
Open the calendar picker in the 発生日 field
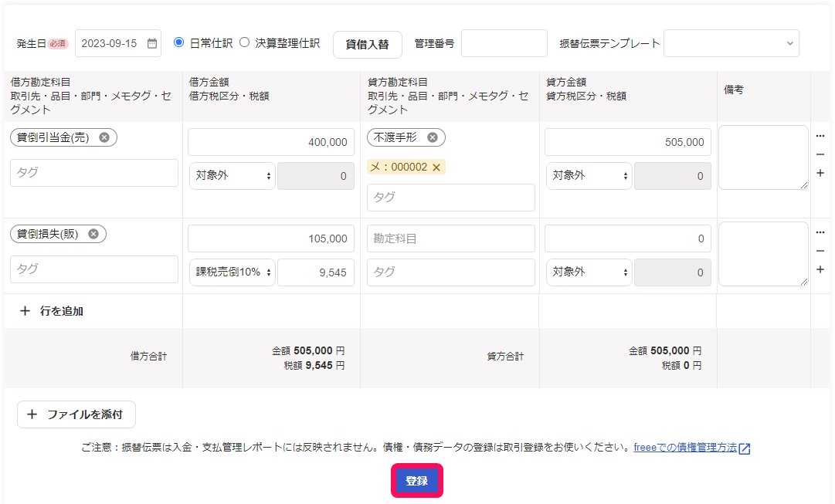coord(152,43)
